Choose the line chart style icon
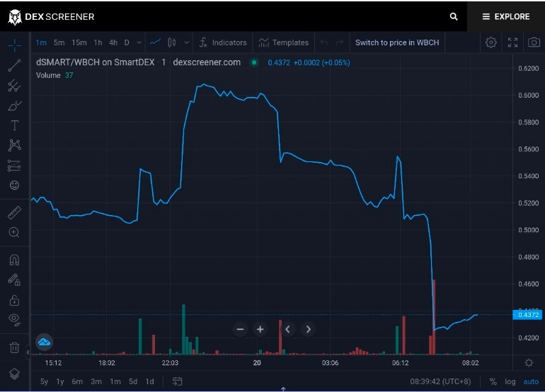545x392 pixels. click(155, 42)
